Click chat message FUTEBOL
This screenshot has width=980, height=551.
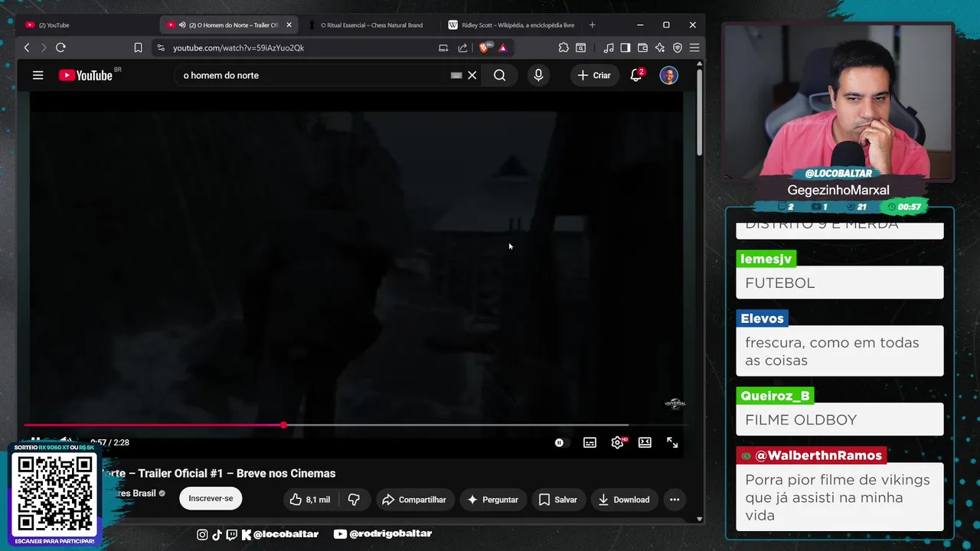(780, 282)
